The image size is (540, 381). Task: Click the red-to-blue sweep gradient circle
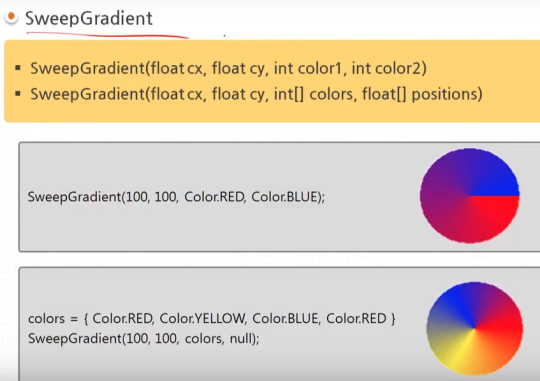469,196
